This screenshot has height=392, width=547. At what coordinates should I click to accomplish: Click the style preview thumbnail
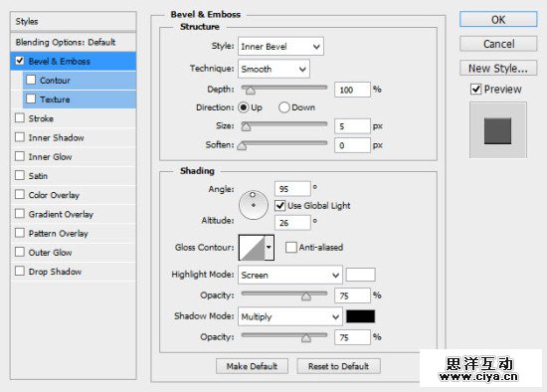point(498,130)
